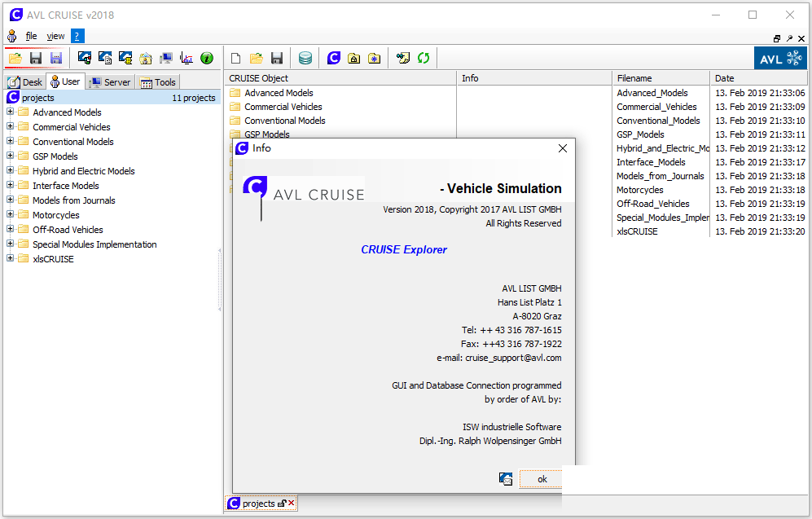812x519 pixels.
Task: Click the new blank document icon
Action: 235,58
